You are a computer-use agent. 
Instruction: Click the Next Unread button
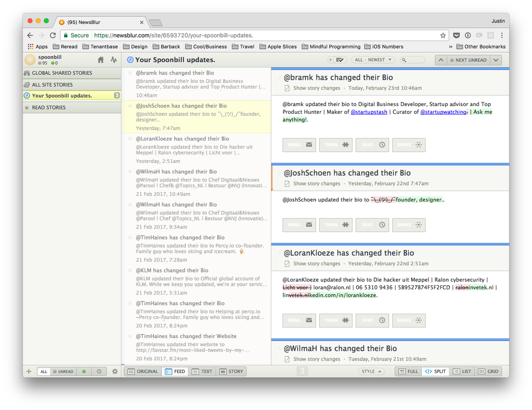468,60
